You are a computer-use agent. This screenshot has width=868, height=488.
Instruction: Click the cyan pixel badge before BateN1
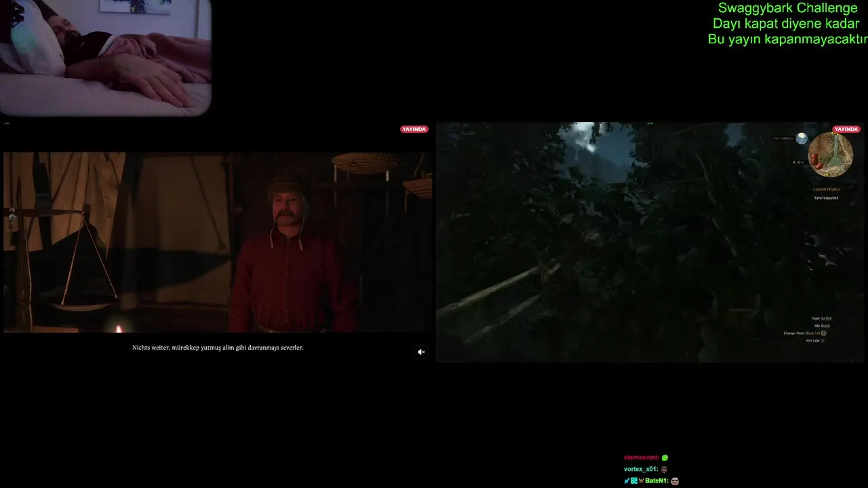(x=634, y=481)
